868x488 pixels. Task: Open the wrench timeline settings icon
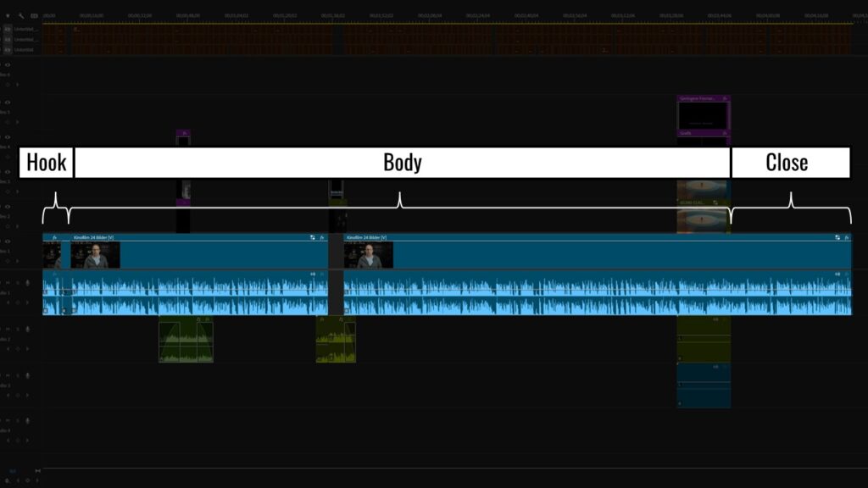point(21,15)
